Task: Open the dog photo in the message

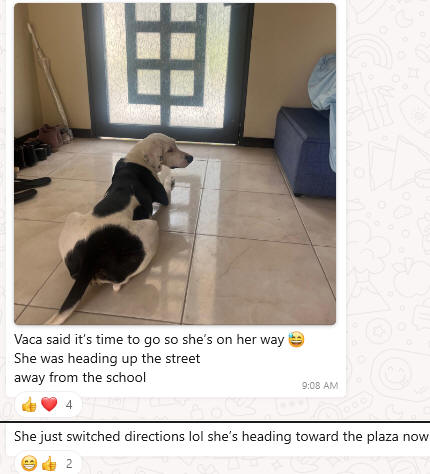Action: [175, 164]
